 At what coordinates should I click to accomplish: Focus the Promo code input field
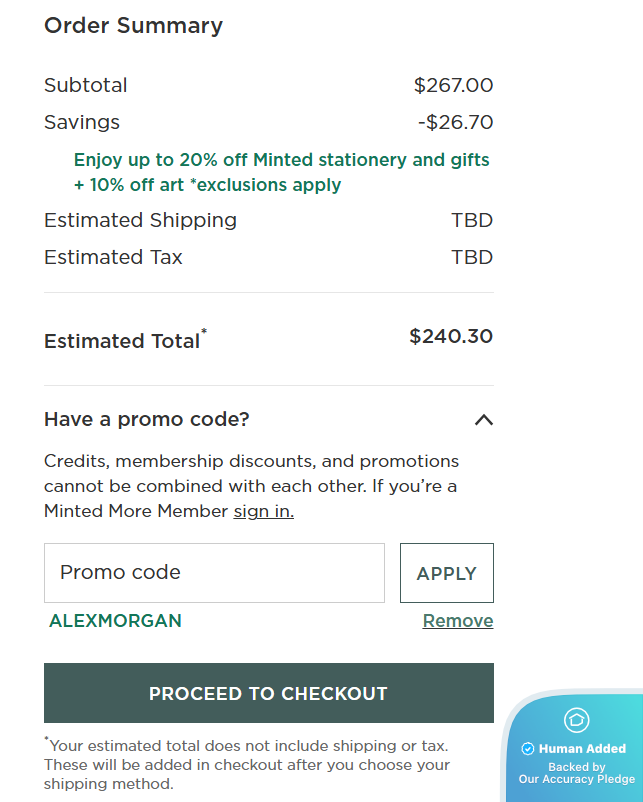(214, 573)
